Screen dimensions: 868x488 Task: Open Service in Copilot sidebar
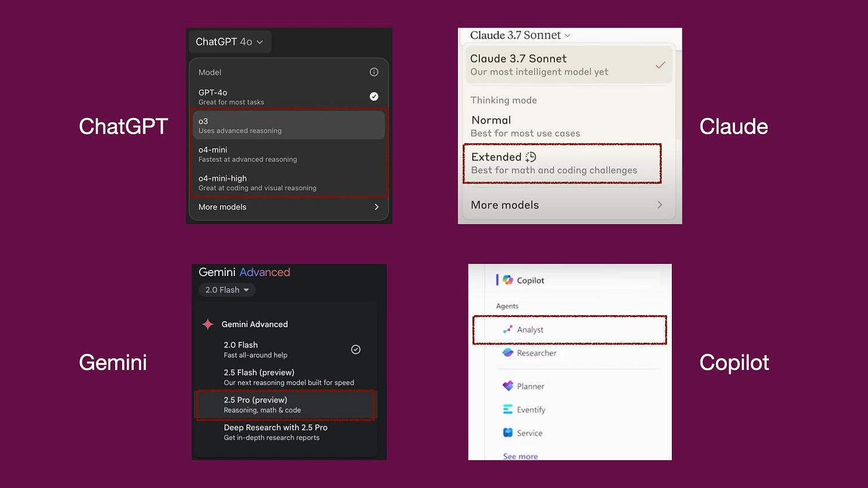(530, 433)
